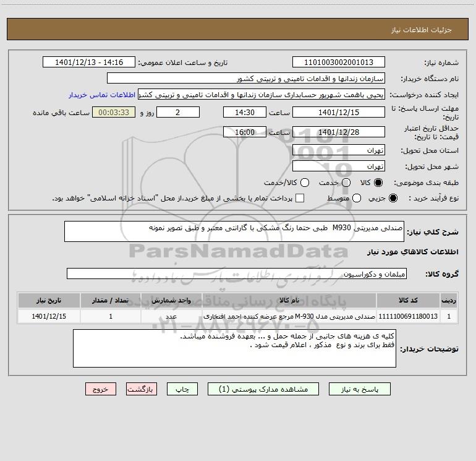The height and width of the screenshot is (461, 476).
Task: Open مشاهده مدارک پیوستی (1) button
Action: [x=263, y=389]
